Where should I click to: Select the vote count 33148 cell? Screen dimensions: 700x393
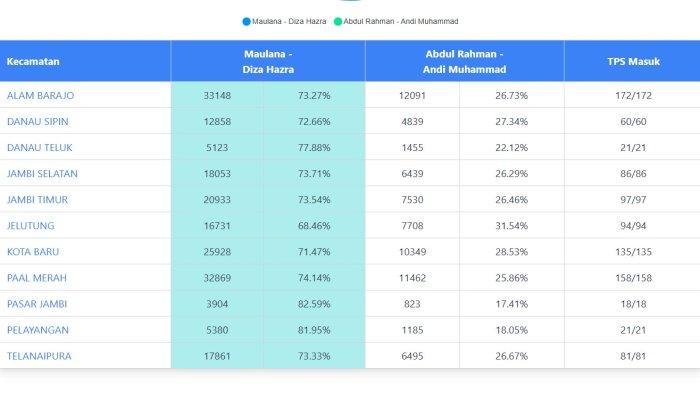[x=217, y=96]
